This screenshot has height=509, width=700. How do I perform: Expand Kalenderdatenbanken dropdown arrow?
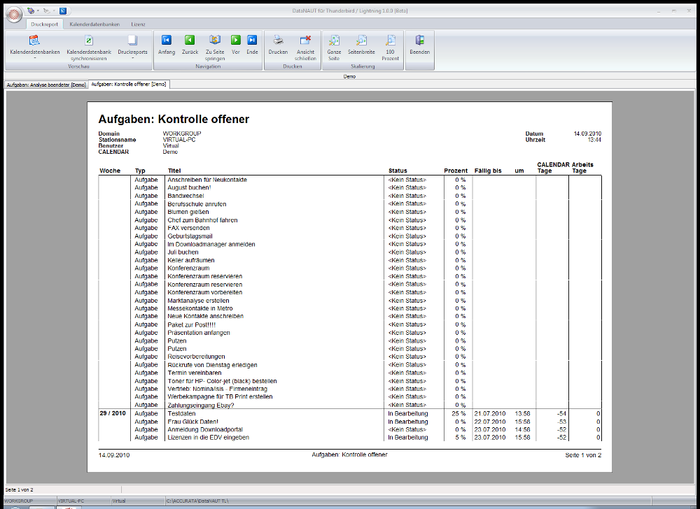tap(35, 58)
